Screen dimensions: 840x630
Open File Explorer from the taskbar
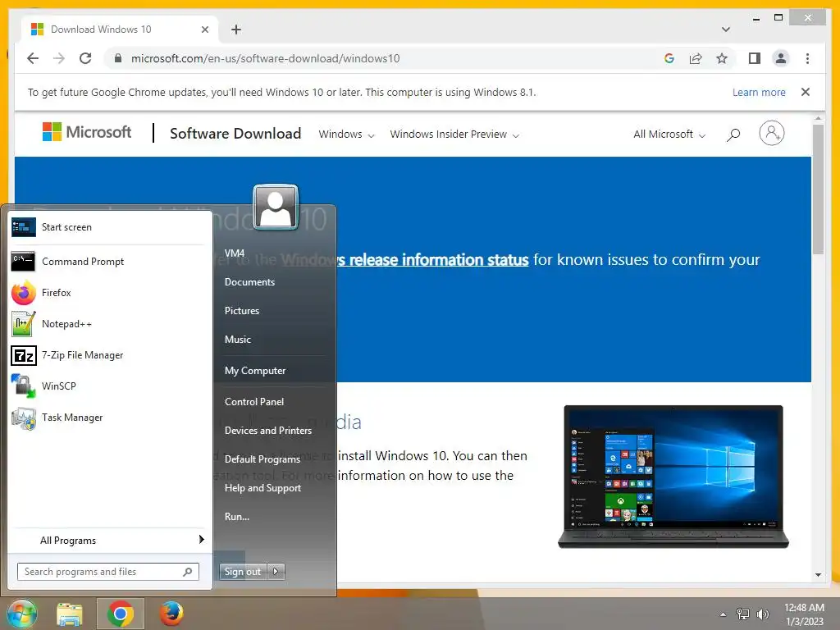point(70,614)
